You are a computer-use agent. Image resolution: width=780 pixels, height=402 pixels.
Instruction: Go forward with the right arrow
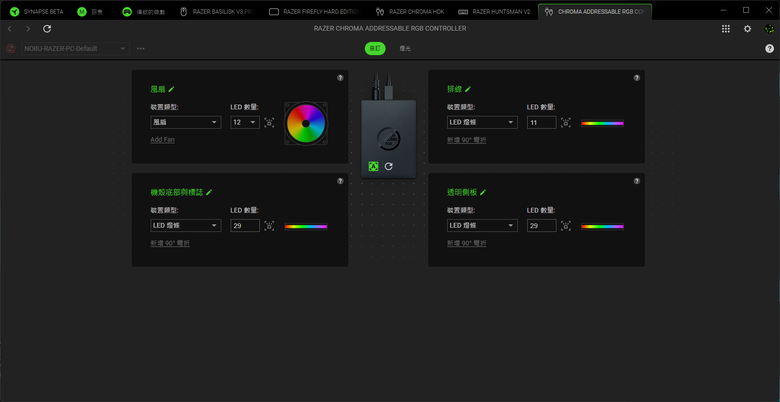(28, 29)
